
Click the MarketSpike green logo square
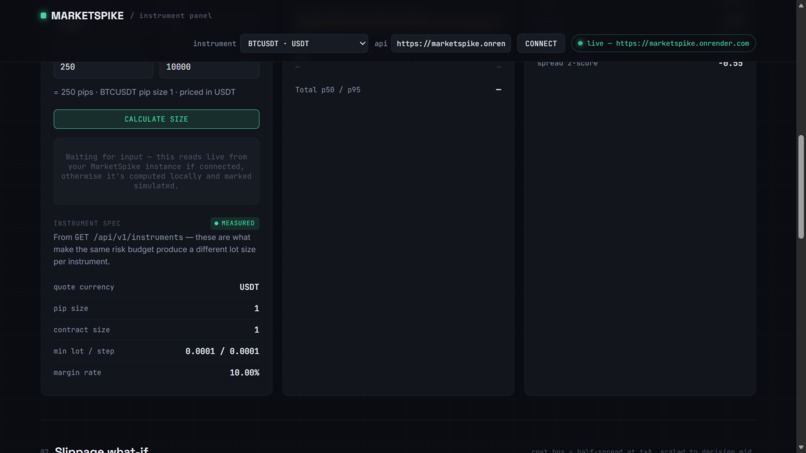coord(43,15)
